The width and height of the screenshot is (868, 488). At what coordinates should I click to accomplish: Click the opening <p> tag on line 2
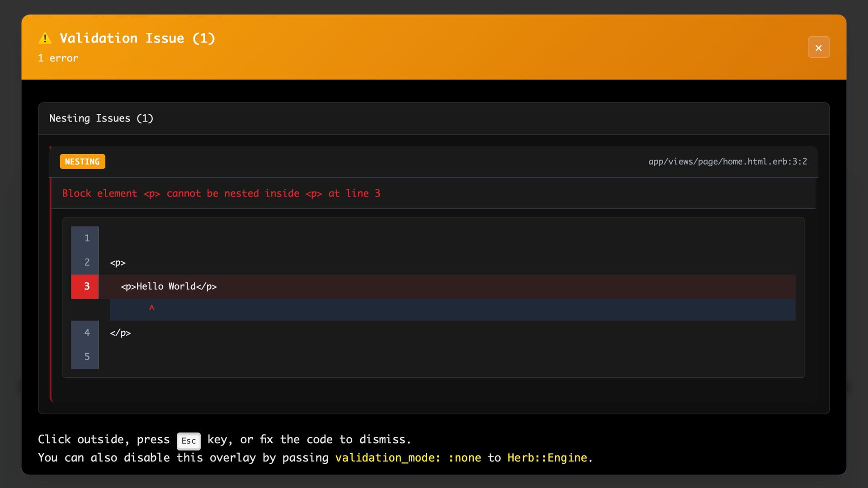tap(118, 263)
